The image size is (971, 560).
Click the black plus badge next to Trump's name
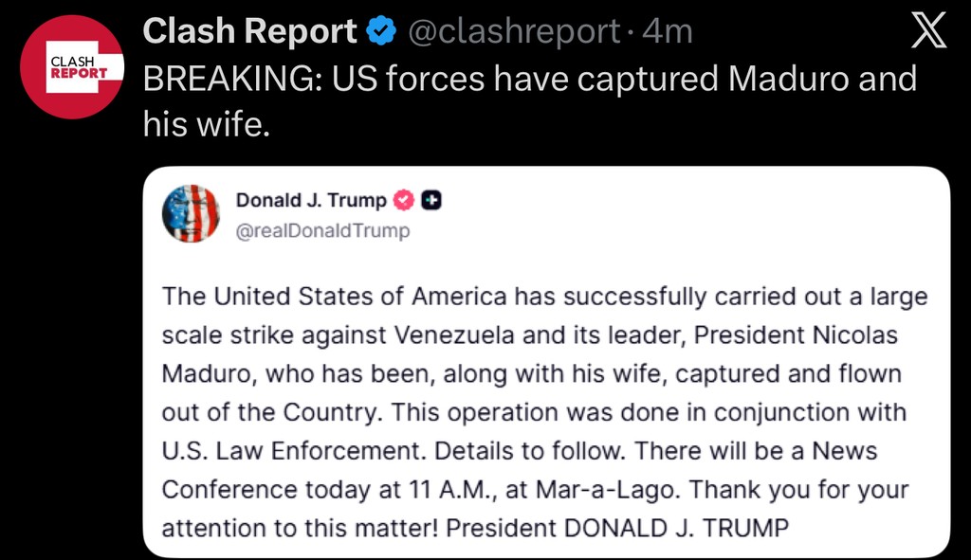click(x=431, y=200)
